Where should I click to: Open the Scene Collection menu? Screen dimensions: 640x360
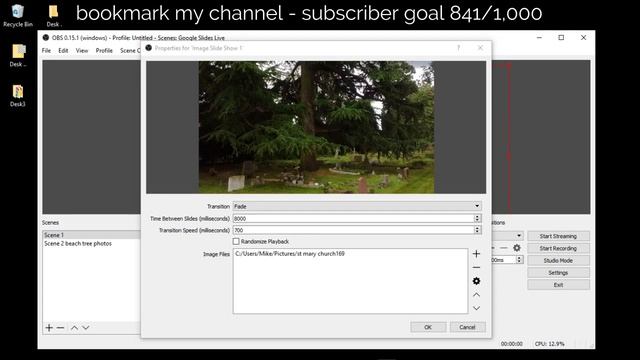coord(130,51)
